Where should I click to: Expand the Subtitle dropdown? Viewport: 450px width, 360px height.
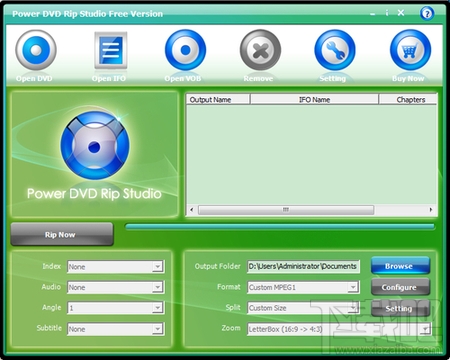pyautogui.click(x=157, y=329)
